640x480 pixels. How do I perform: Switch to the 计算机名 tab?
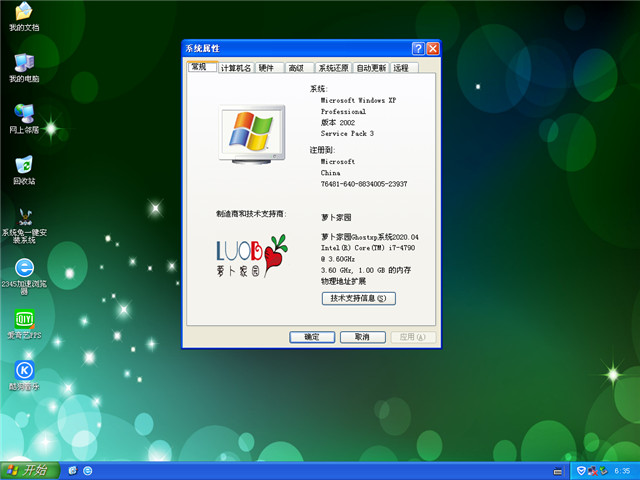(x=236, y=68)
